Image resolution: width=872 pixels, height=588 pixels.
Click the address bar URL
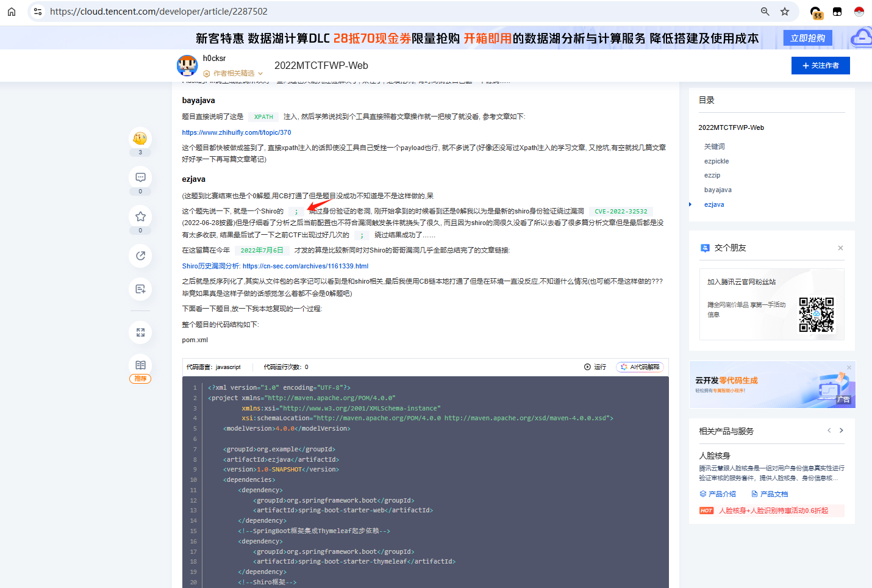click(159, 12)
